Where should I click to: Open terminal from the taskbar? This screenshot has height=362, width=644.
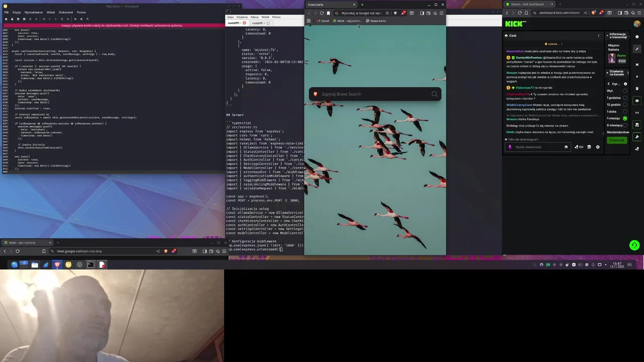91,264
